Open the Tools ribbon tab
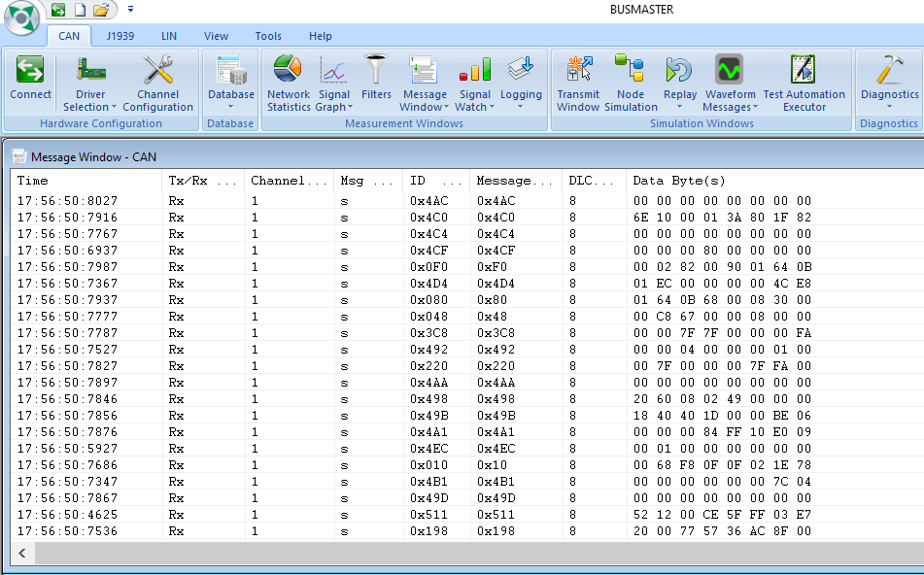The height and width of the screenshot is (575, 924). [268, 36]
